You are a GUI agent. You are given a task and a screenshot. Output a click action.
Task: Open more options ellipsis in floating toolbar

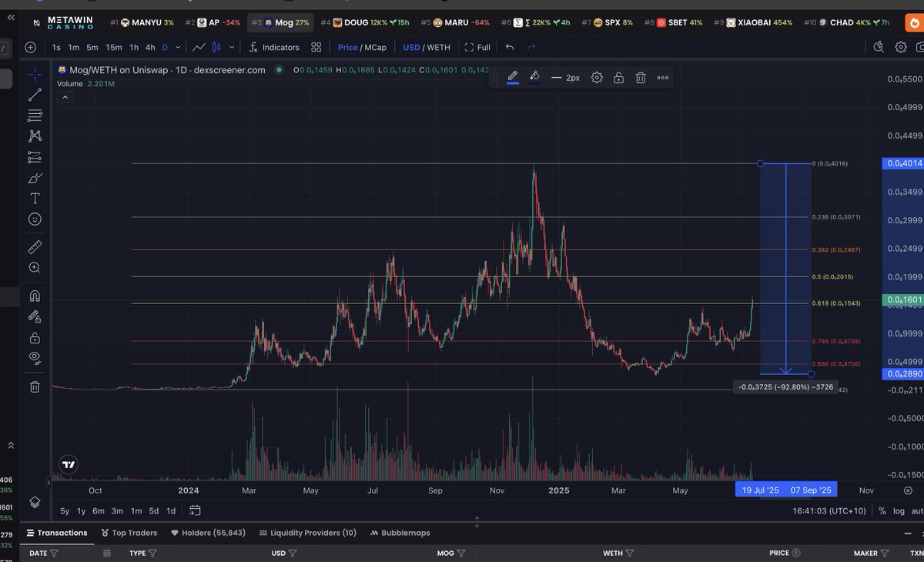click(x=663, y=78)
